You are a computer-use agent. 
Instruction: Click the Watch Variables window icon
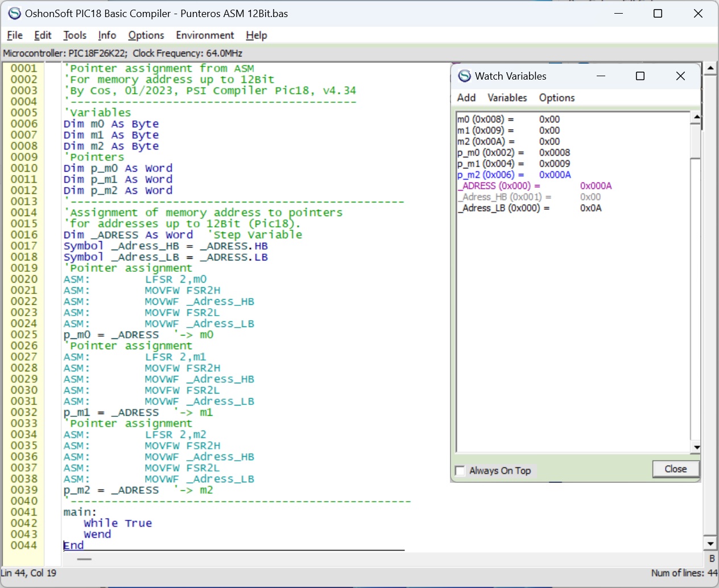click(x=465, y=76)
